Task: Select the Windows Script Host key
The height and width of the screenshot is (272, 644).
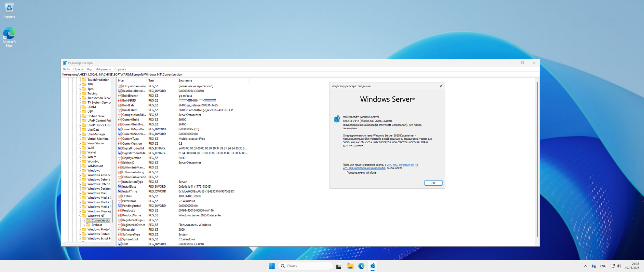Action: [x=99, y=239]
